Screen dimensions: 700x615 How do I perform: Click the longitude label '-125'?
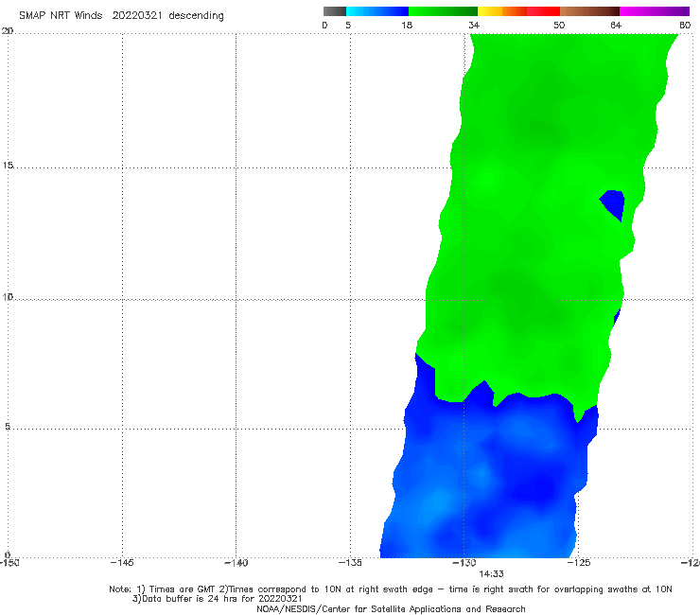[x=579, y=563]
